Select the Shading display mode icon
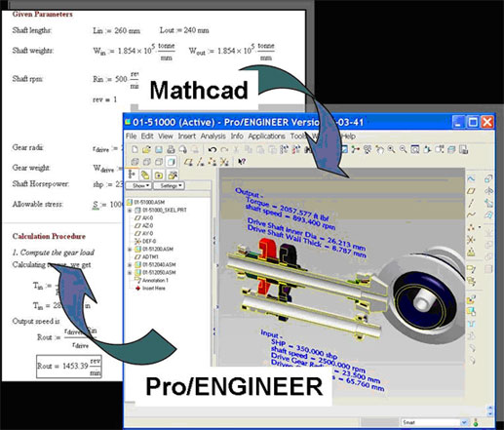The image size is (504, 430). (x=171, y=162)
